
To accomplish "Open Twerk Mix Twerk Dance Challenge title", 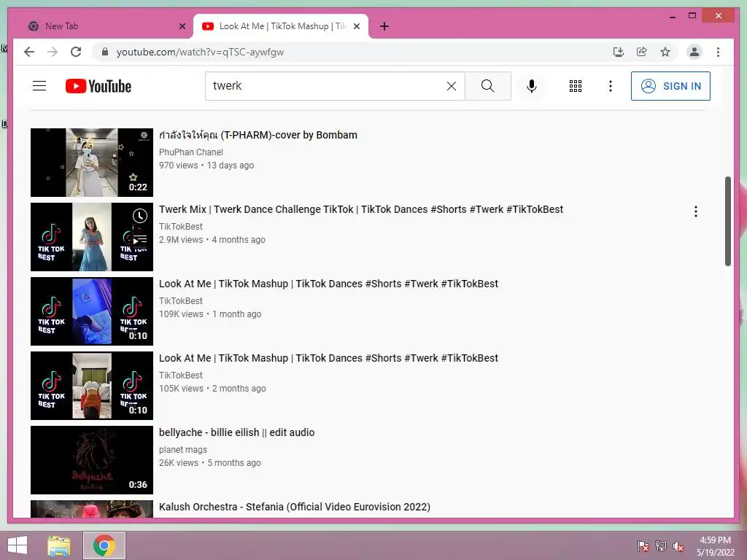I will (x=361, y=209).
